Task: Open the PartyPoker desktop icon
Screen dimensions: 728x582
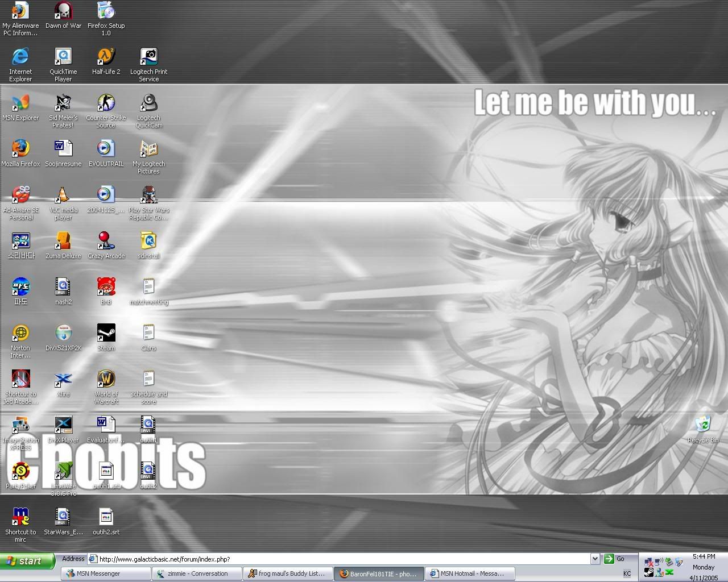Action: 20,471
